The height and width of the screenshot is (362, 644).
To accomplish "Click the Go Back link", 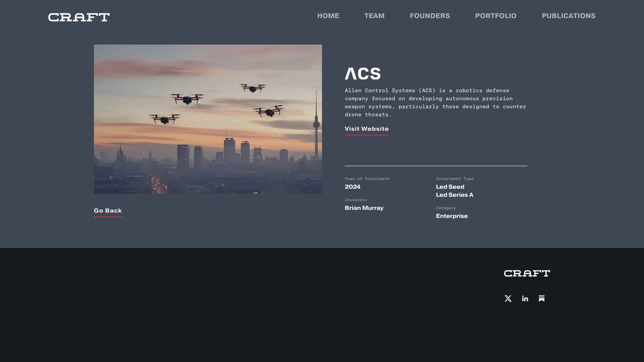I will pos(108,210).
